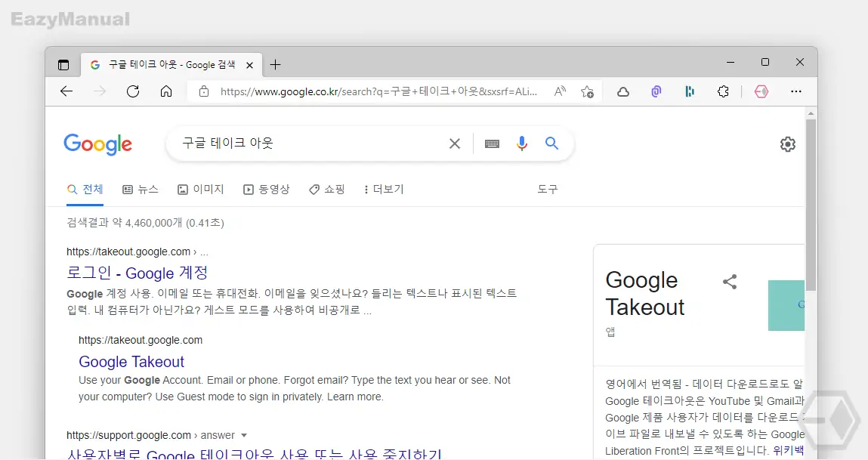Image resolution: width=868 pixels, height=460 pixels.
Task: Switch to the 동영상 tab
Action: (266, 190)
